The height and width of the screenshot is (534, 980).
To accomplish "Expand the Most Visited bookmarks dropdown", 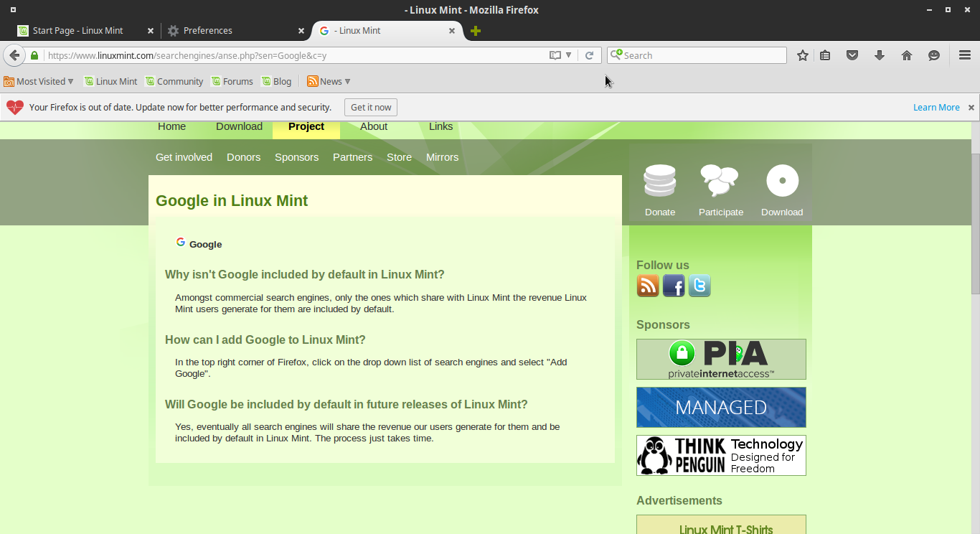I will (39, 82).
